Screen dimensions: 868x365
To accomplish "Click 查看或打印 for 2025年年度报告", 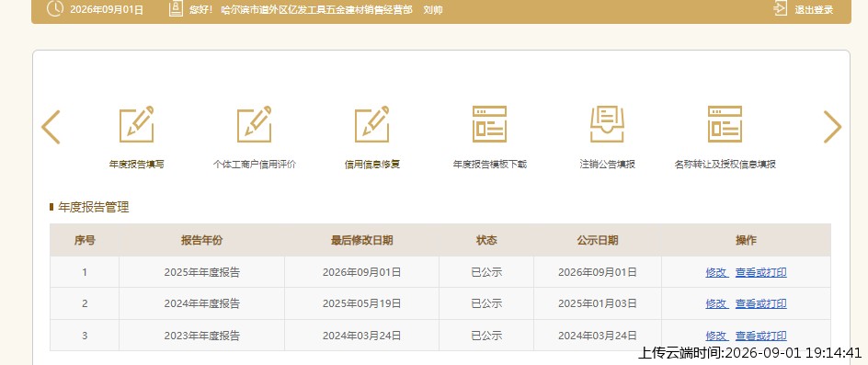I will pos(760,272).
